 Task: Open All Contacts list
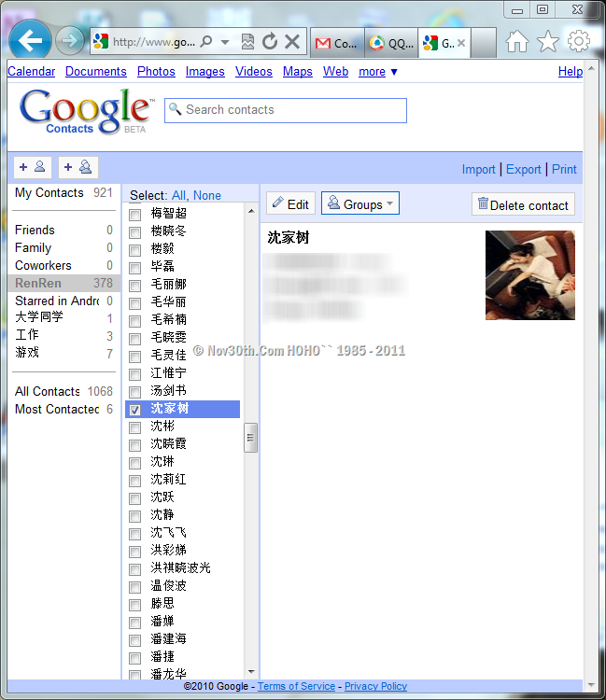(63, 391)
